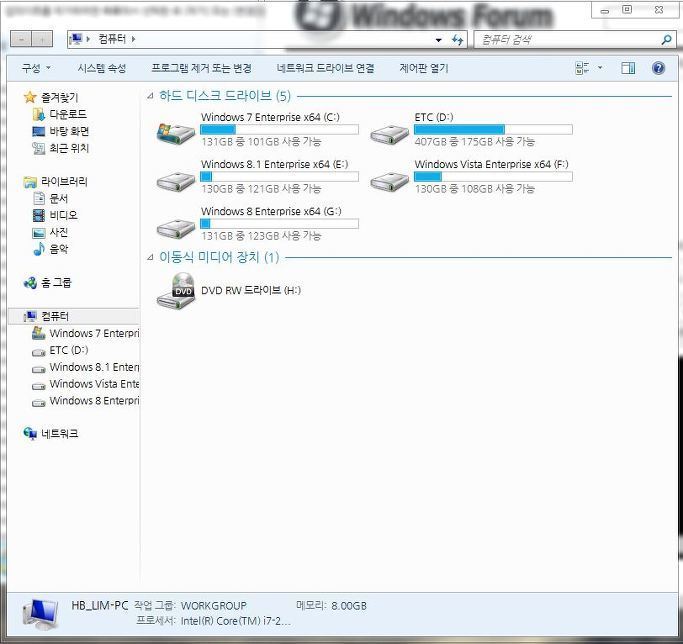Click the Videos library icon (비디오)

(39, 215)
